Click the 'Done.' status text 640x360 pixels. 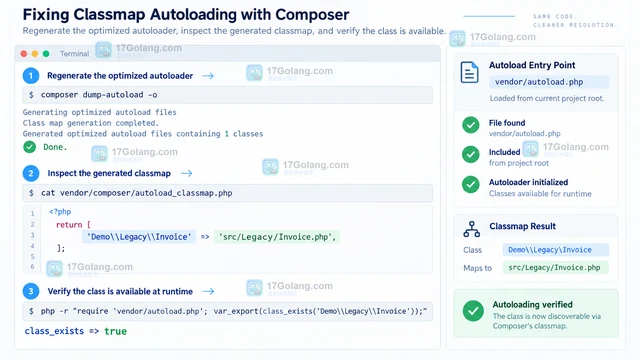pos(55,147)
